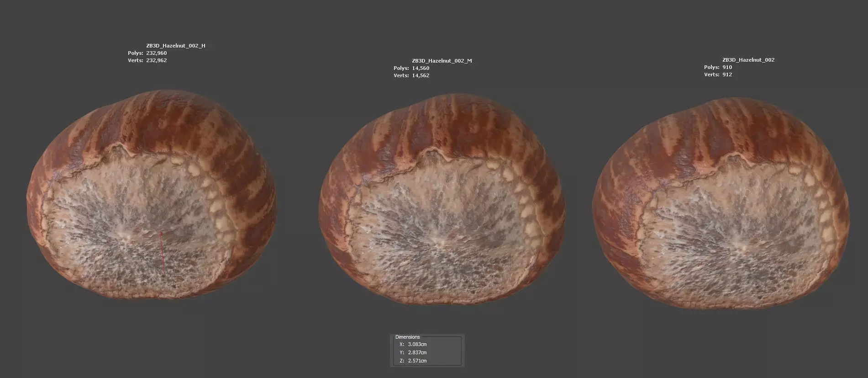The image size is (868, 378).
Task: Click the Verts value 232,962
Action: [156, 60]
